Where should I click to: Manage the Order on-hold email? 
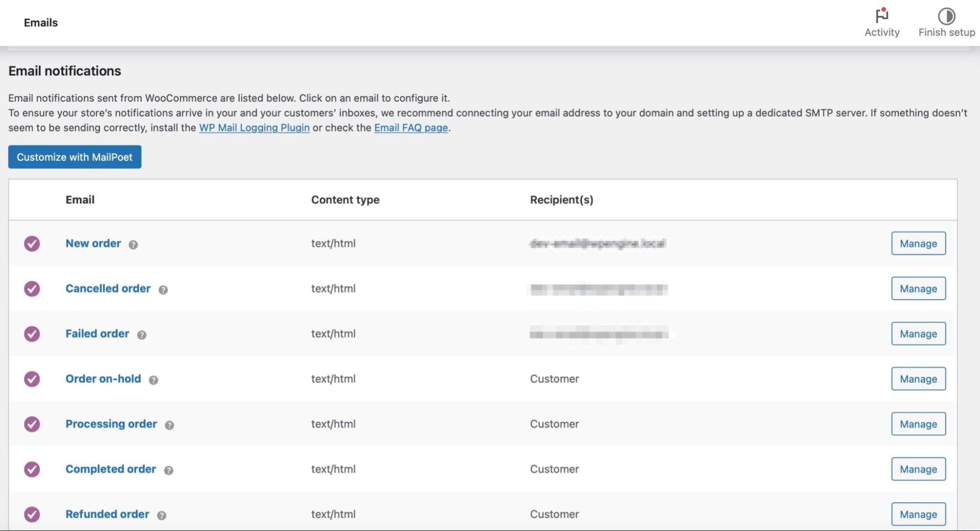tap(918, 379)
